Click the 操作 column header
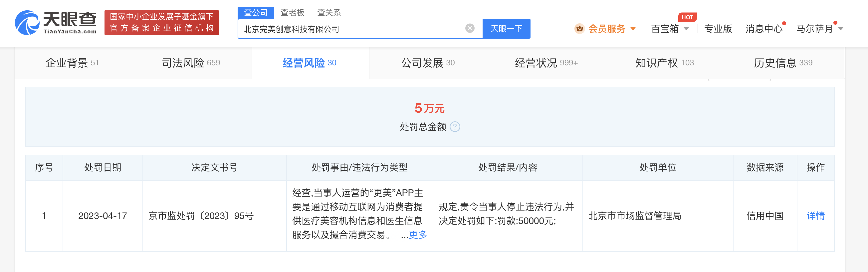The width and height of the screenshot is (868, 272). tap(815, 167)
